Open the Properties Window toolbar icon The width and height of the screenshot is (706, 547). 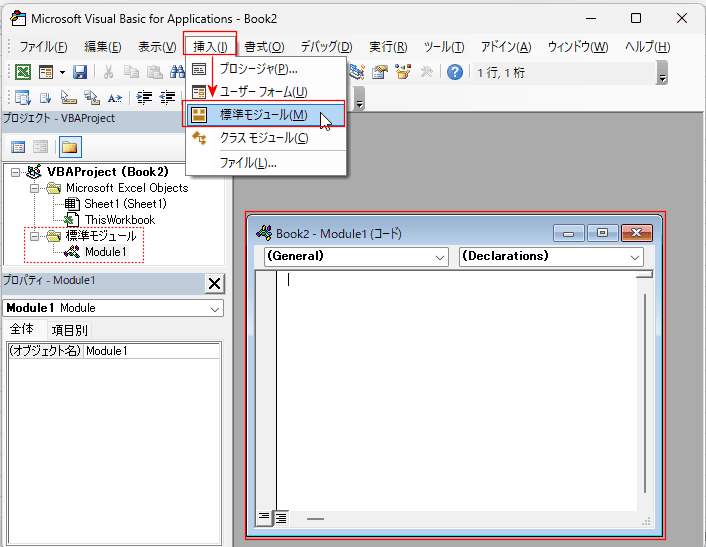(x=380, y=72)
